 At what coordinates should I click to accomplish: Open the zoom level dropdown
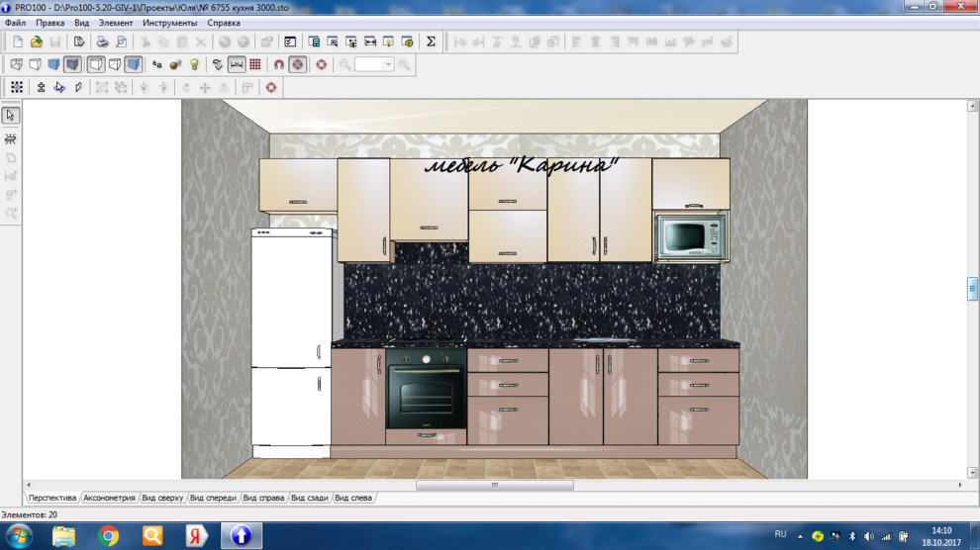[x=388, y=64]
